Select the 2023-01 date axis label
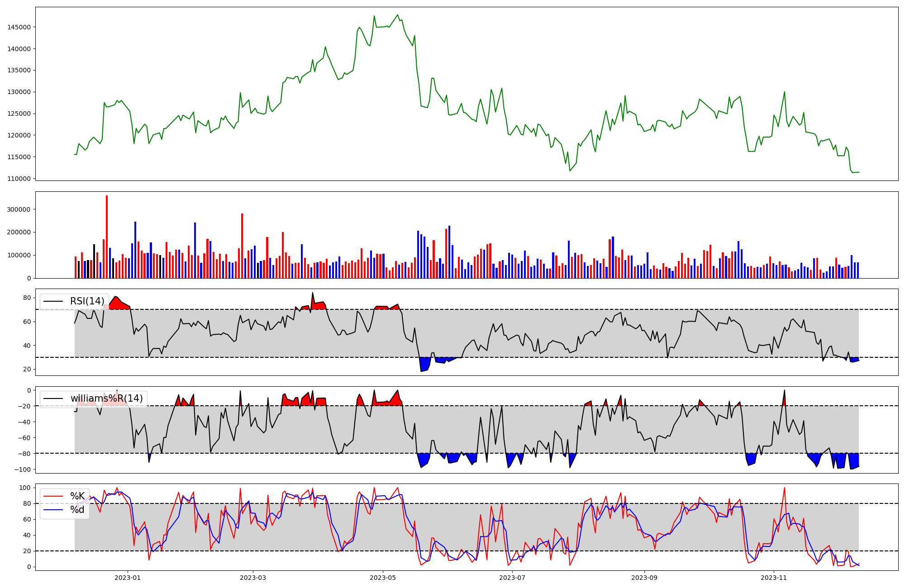 (128, 578)
